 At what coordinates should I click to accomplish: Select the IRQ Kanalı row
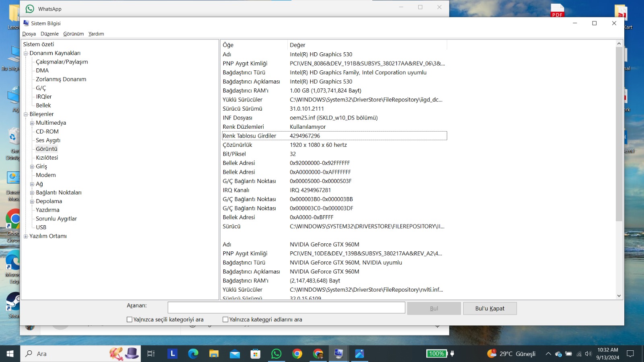[x=334, y=190]
